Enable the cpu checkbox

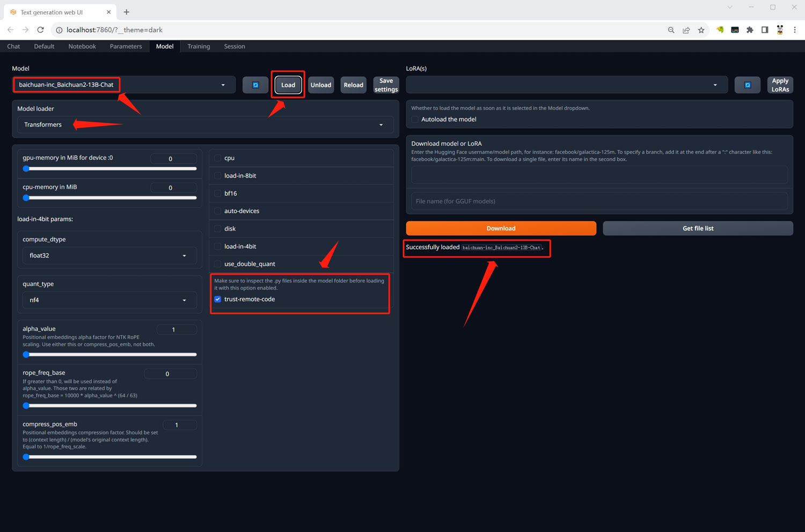click(217, 158)
